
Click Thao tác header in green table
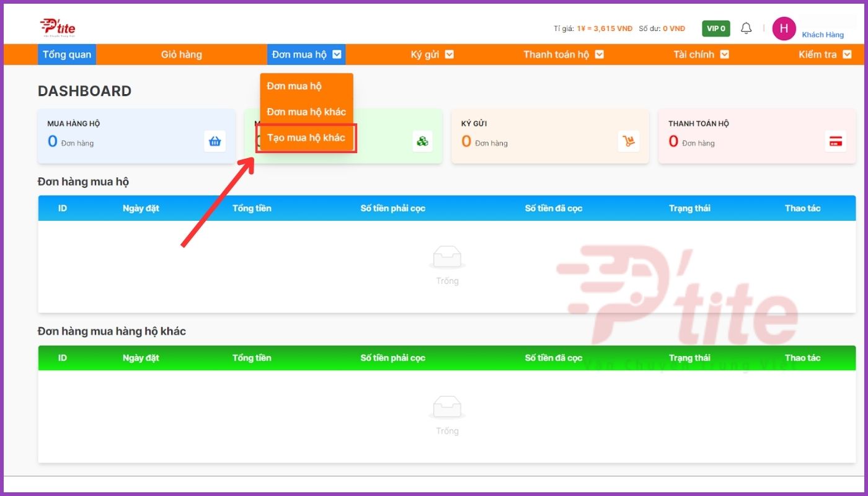point(802,358)
